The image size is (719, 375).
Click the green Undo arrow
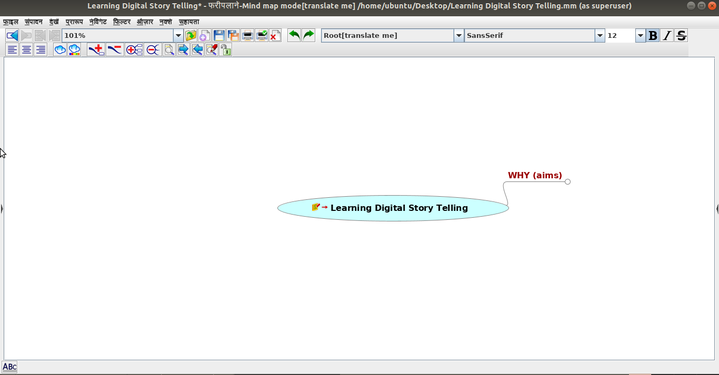pos(294,35)
